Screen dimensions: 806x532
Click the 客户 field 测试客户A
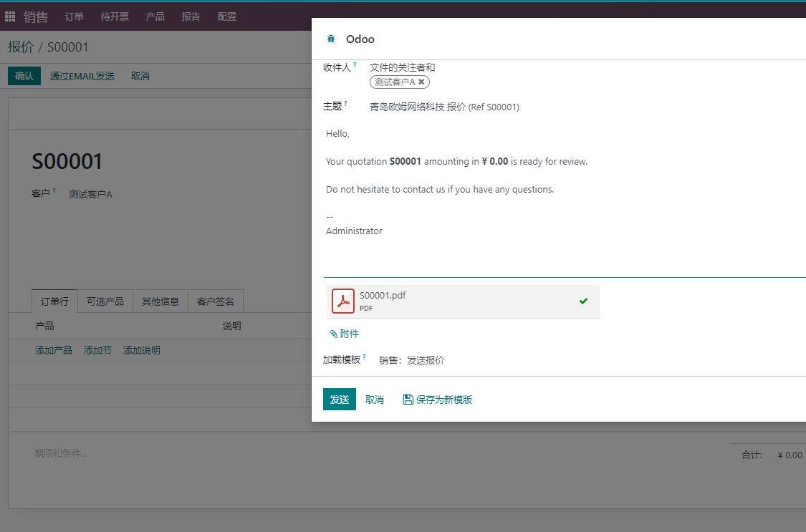[90, 194]
